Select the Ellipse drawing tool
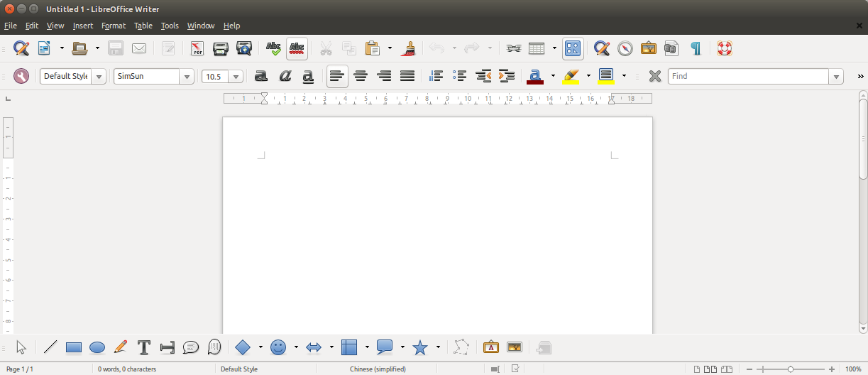The height and width of the screenshot is (375, 868). tap(97, 347)
